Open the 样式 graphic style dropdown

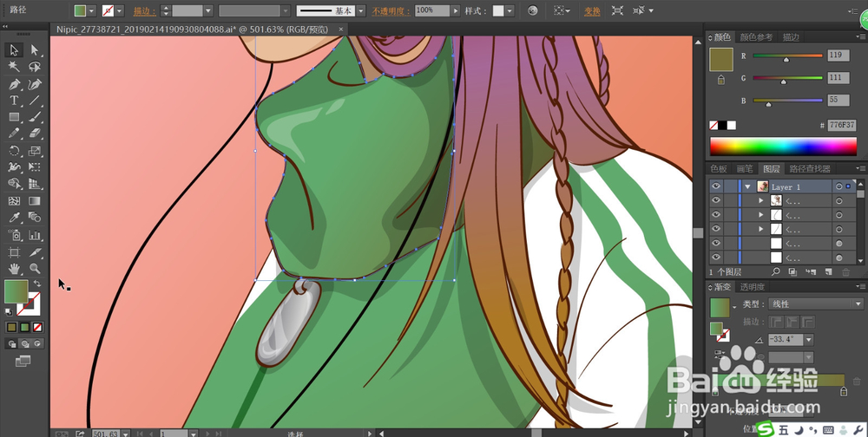[510, 10]
